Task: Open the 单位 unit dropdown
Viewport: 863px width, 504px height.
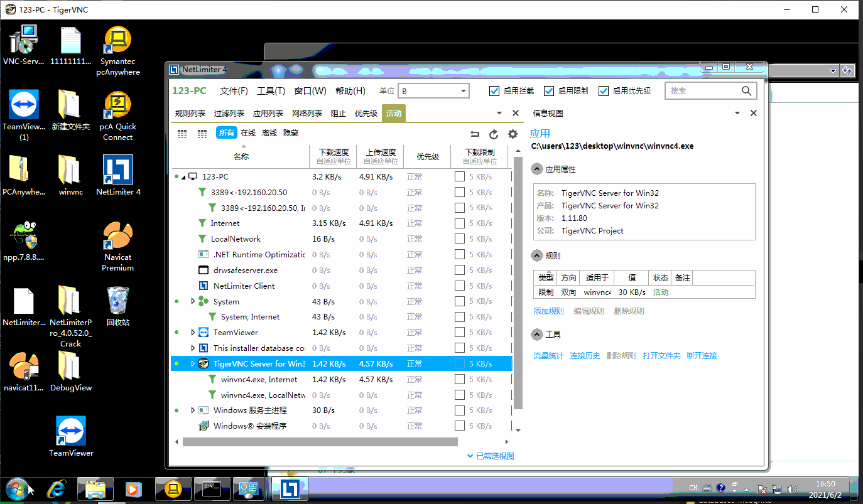Action: (433, 91)
